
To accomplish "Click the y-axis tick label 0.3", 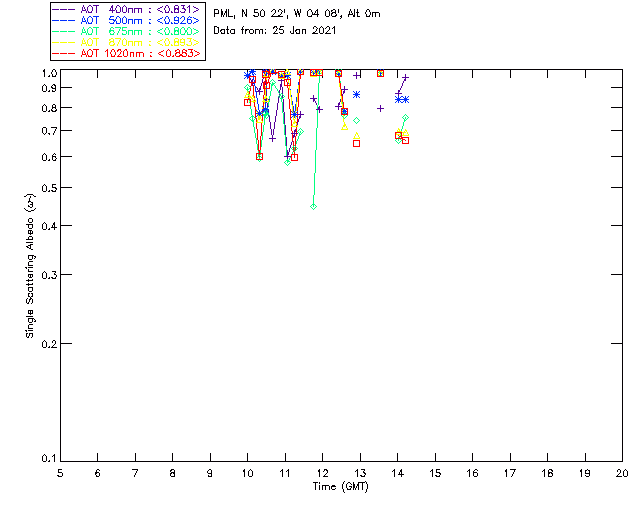I will click(49, 275).
